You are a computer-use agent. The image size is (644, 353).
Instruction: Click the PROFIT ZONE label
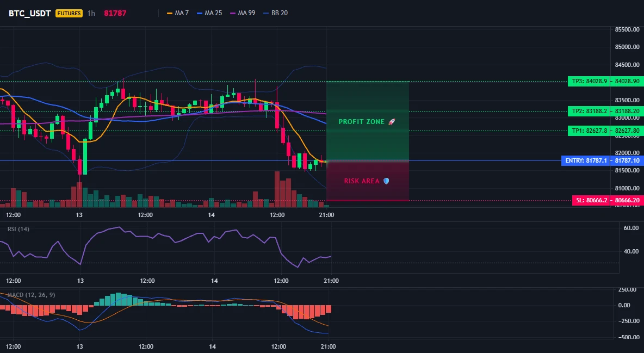361,122
